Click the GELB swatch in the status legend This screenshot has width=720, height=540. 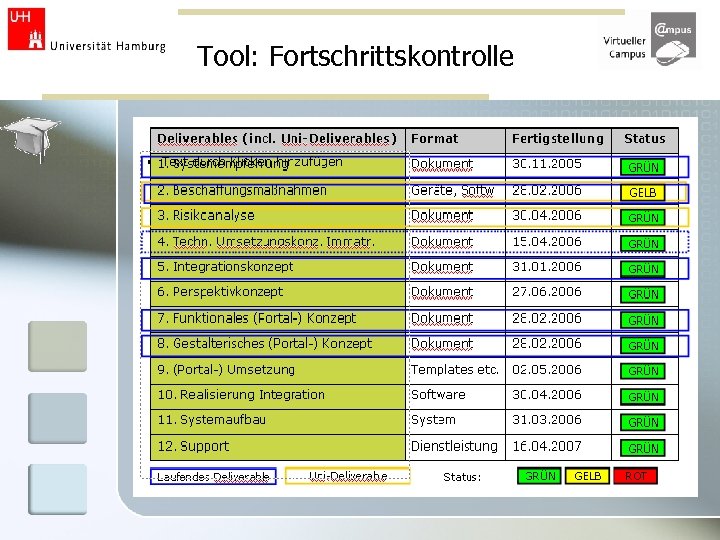(x=587, y=476)
